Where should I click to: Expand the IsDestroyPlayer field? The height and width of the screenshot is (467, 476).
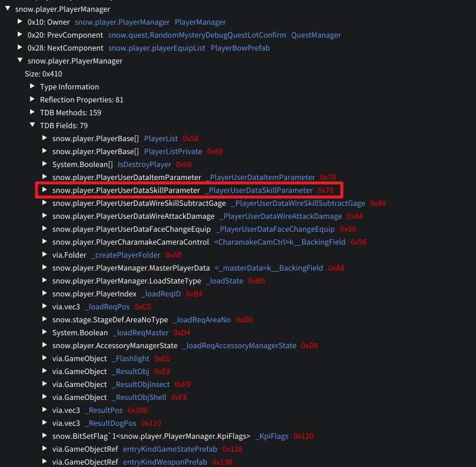coord(45,165)
